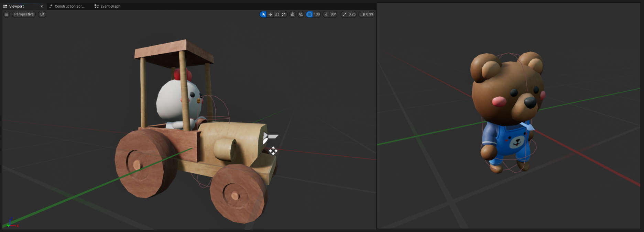Viewport: 644px width, 232px height.
Task: Click the camera speed icon
Action: tap(362, 14)
